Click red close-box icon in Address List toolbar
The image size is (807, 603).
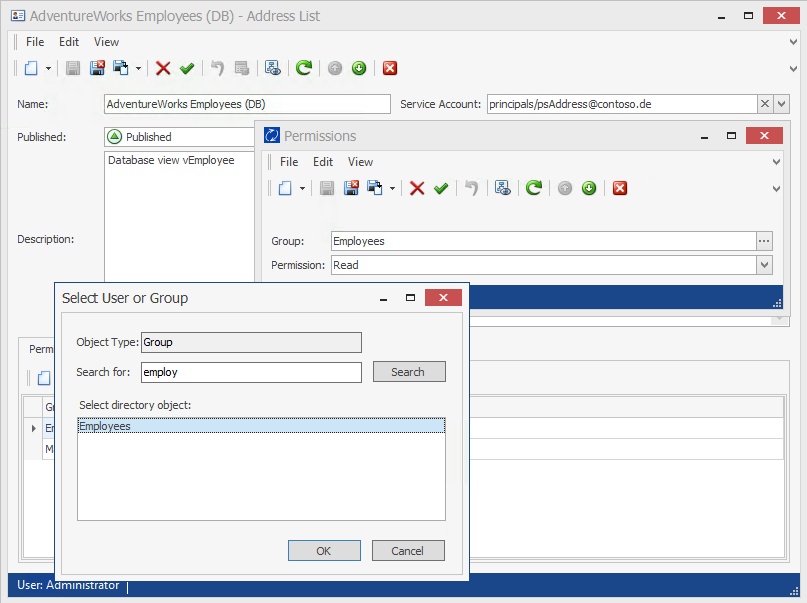pyautogui.click(x=390, y=68)
